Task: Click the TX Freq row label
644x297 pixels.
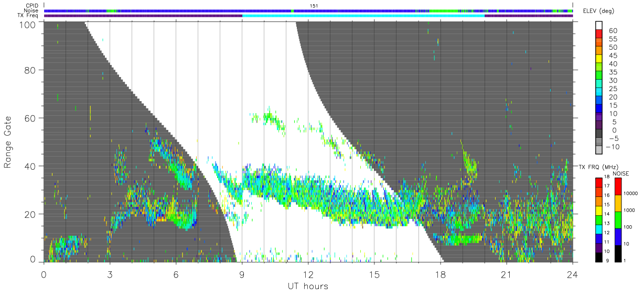Action: click(x=29, y=16)
